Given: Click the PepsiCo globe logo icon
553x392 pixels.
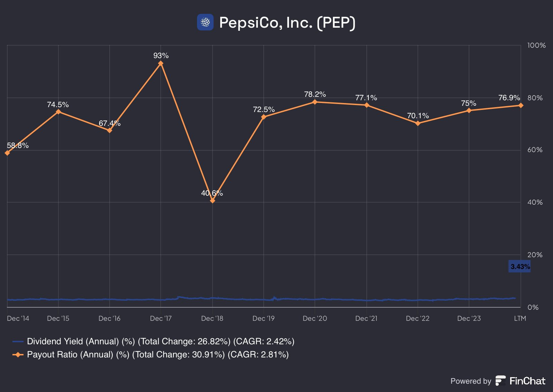Looking at the screenshot, I should 205,22.
